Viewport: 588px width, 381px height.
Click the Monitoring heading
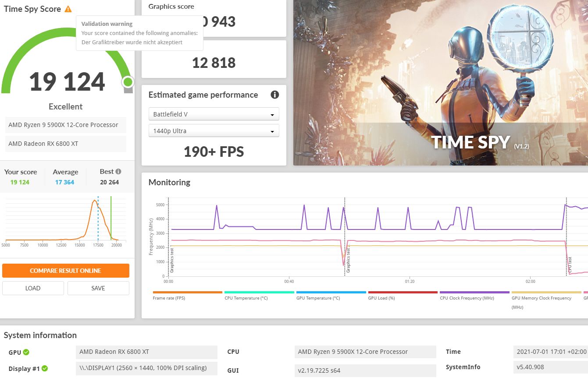click(169, 182)
